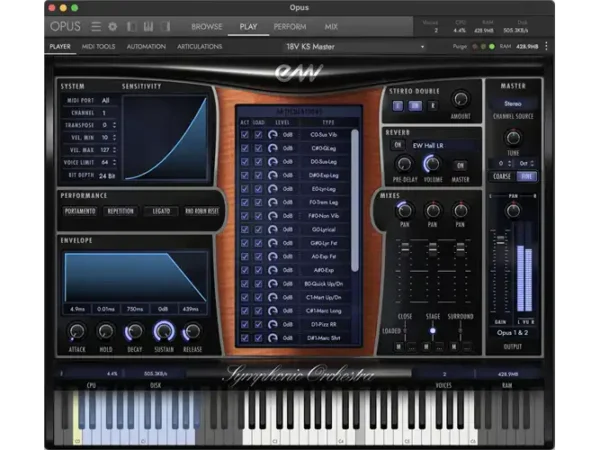
Task: Select the Coarse tune mode
Action: (502, 176)
